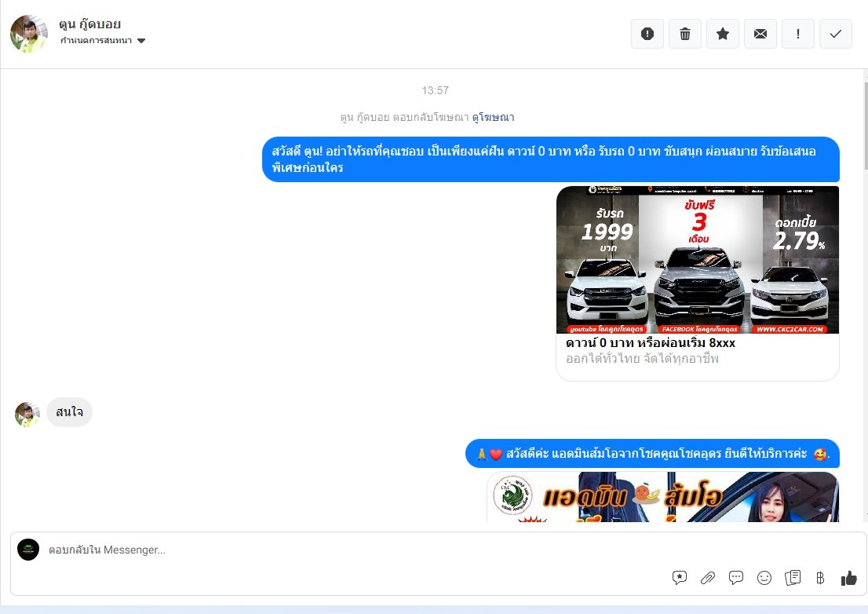
Task: Open ตูน กู๊ดบอย profile picture in header
Action: coord(29,34)
